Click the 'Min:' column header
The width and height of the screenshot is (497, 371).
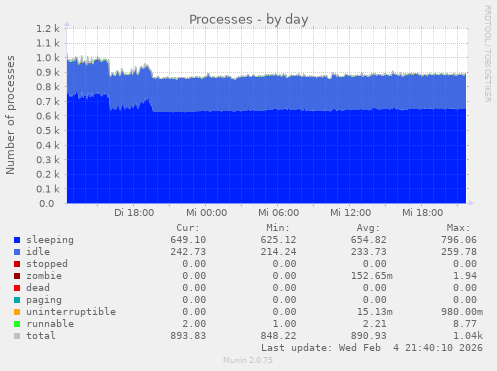(278, 228)
